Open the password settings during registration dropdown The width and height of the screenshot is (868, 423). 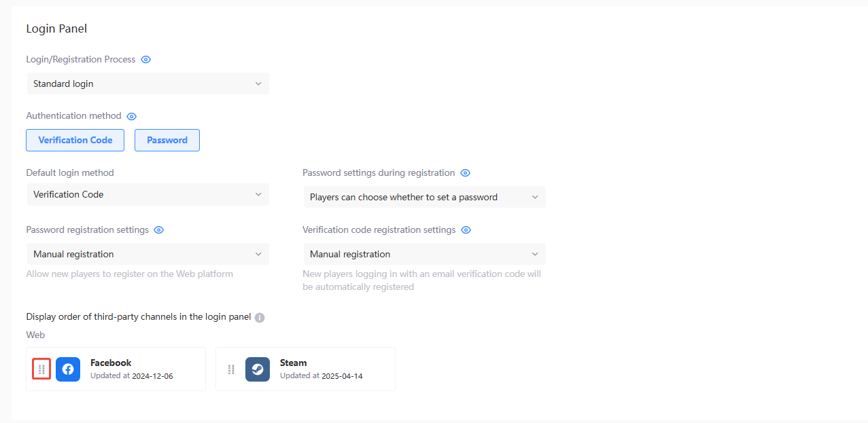(424, 197)
